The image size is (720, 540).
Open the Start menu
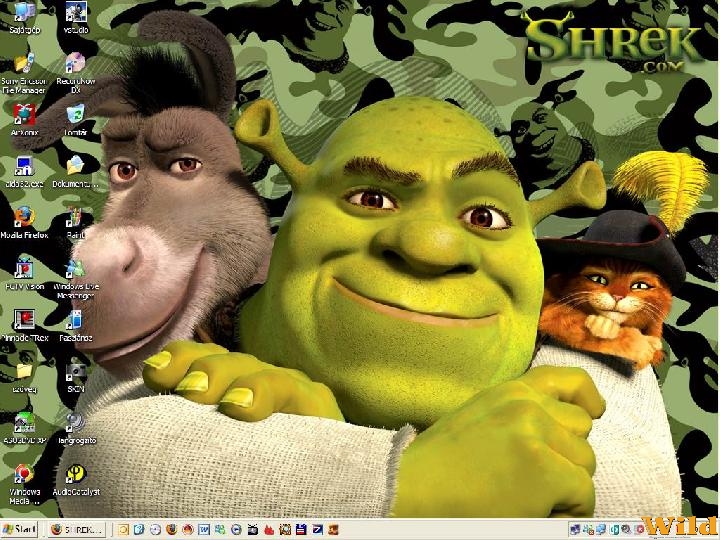[x=19, y=530]
